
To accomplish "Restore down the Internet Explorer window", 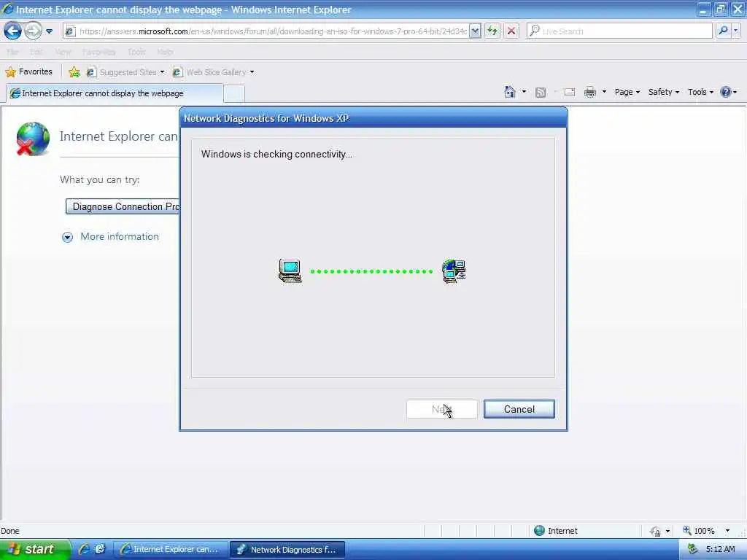I will click(x=720, y=9).
